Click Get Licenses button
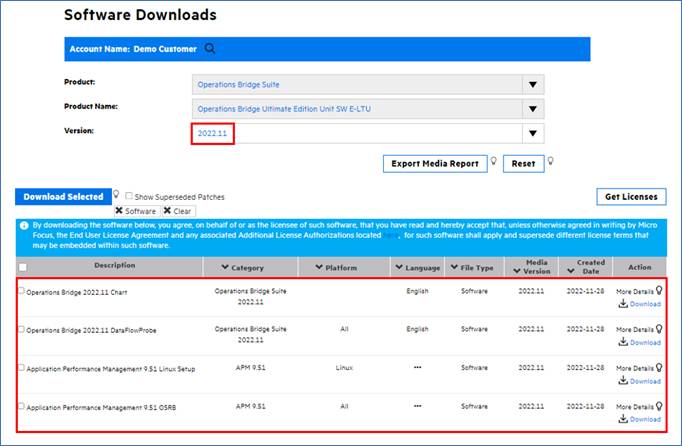 pos(631,197)
